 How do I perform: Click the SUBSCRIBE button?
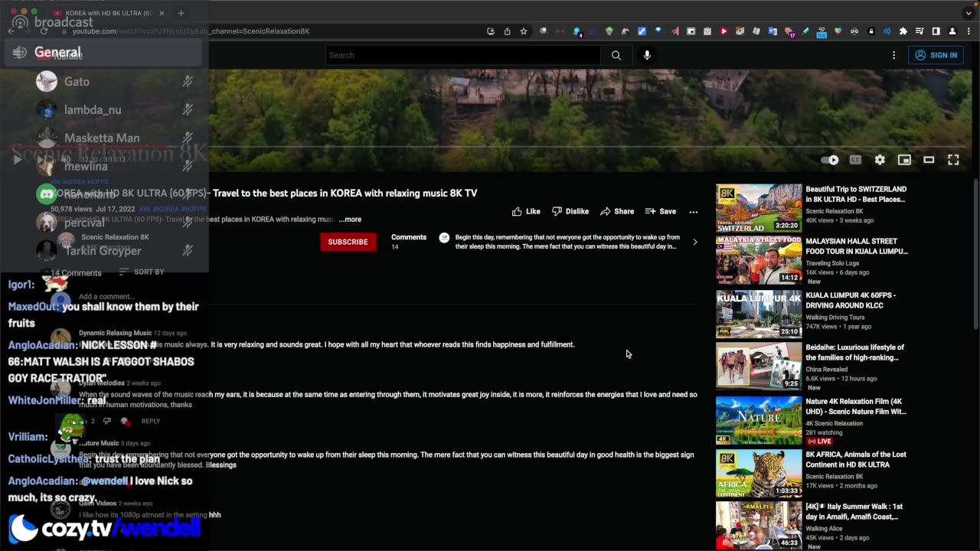348,242
